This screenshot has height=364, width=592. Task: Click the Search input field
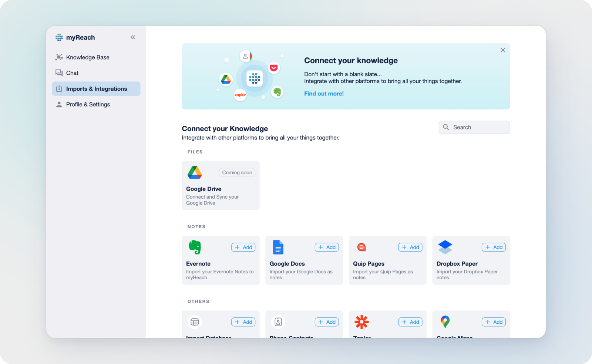(x=474, y=127)
